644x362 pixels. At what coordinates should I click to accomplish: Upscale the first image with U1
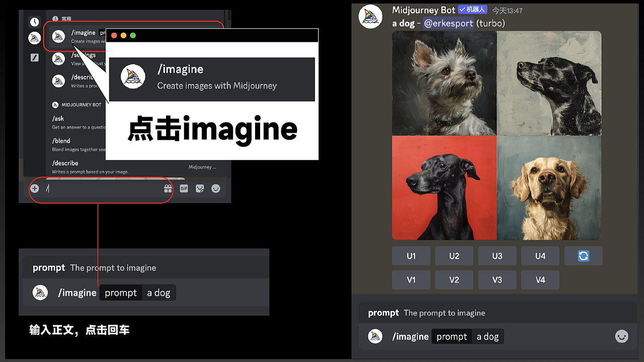pyautogui.click(x=411, y=256)
